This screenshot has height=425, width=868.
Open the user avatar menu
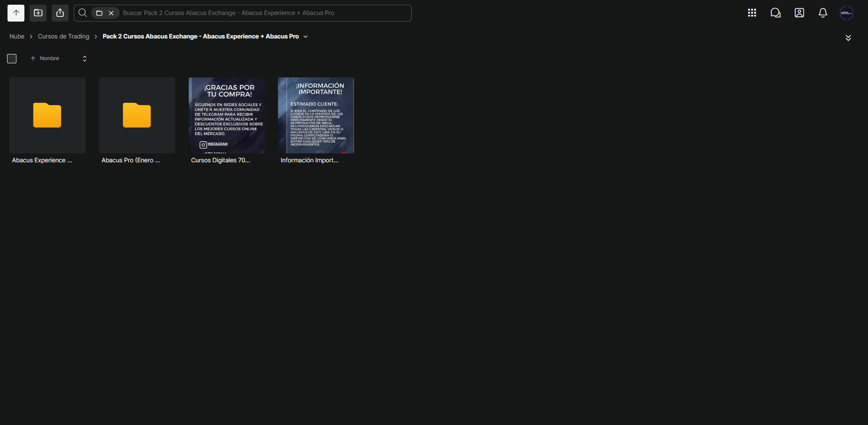pos(846,13)
